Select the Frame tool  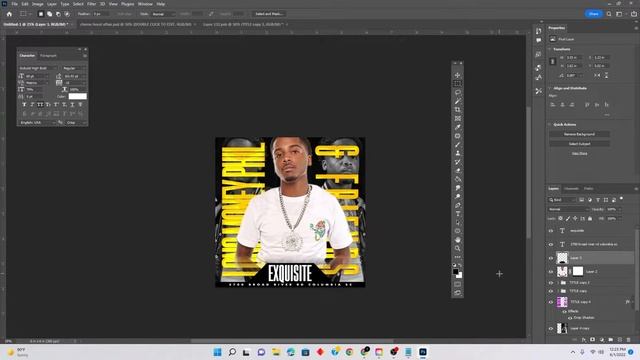click(x=458, y=118)
